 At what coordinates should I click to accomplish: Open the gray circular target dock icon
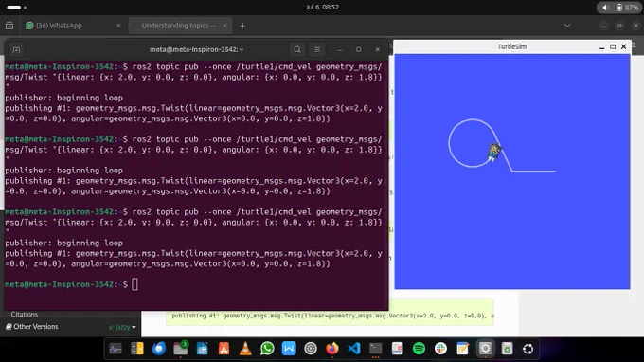point(311,349)
